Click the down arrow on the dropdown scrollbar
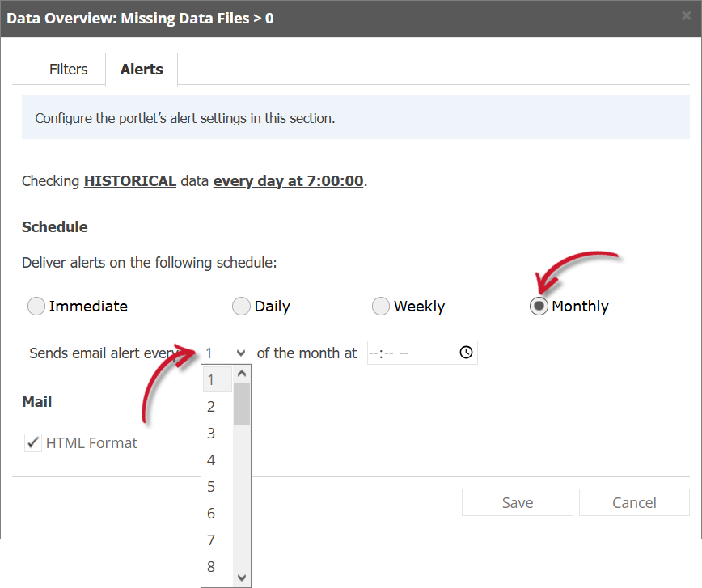The image size is (702, 588). pyautogui.click(x=242, y=577)
